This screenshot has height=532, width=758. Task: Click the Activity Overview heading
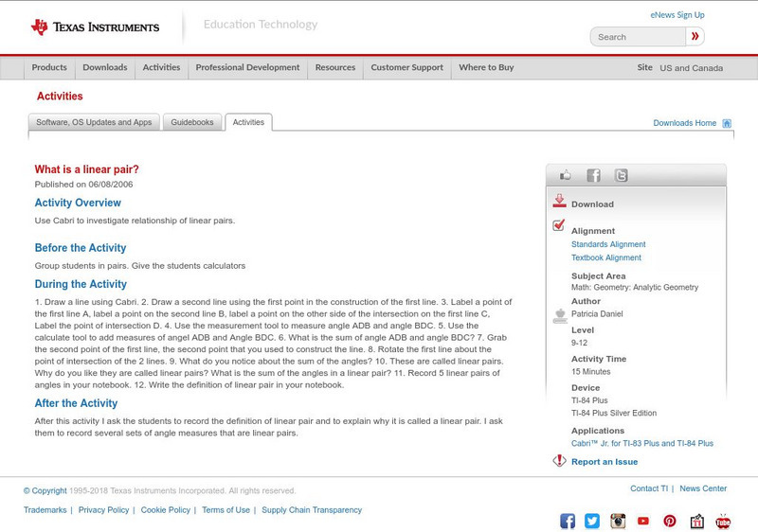(78, 203)
